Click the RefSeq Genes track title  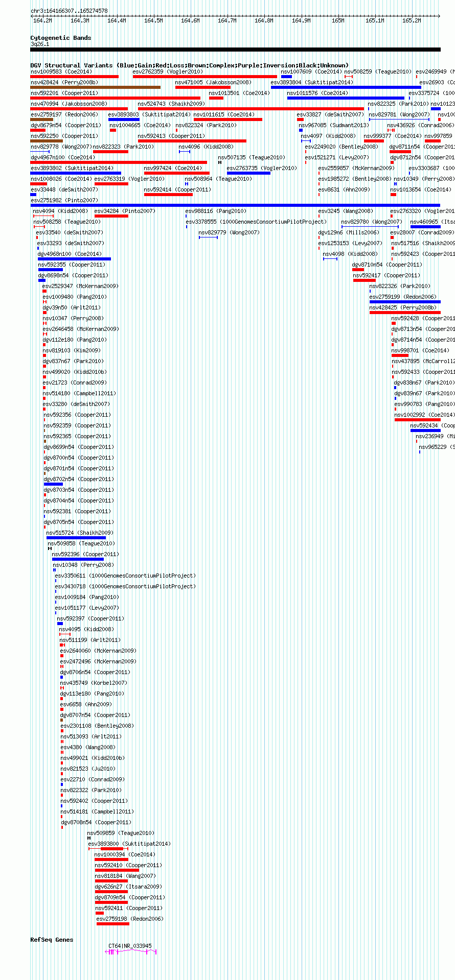[52, 940]
